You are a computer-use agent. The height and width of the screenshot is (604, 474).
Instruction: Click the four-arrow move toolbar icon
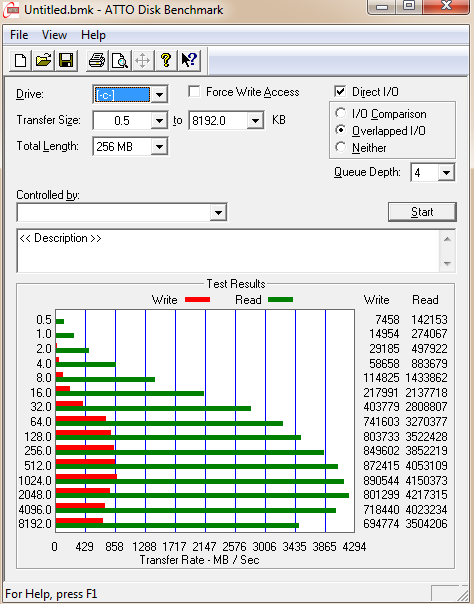point(143,60)
